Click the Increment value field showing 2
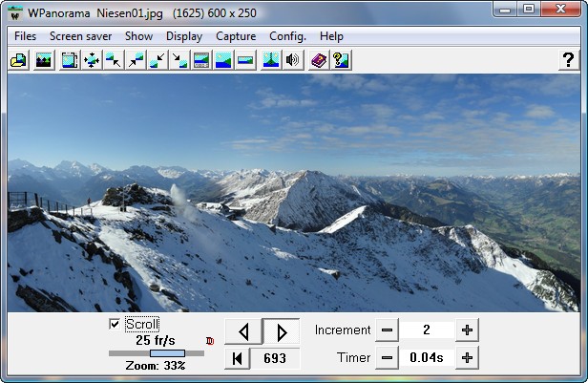Viewport: 588px width, 383px height. pyautogui.click(x=427, y=330)
